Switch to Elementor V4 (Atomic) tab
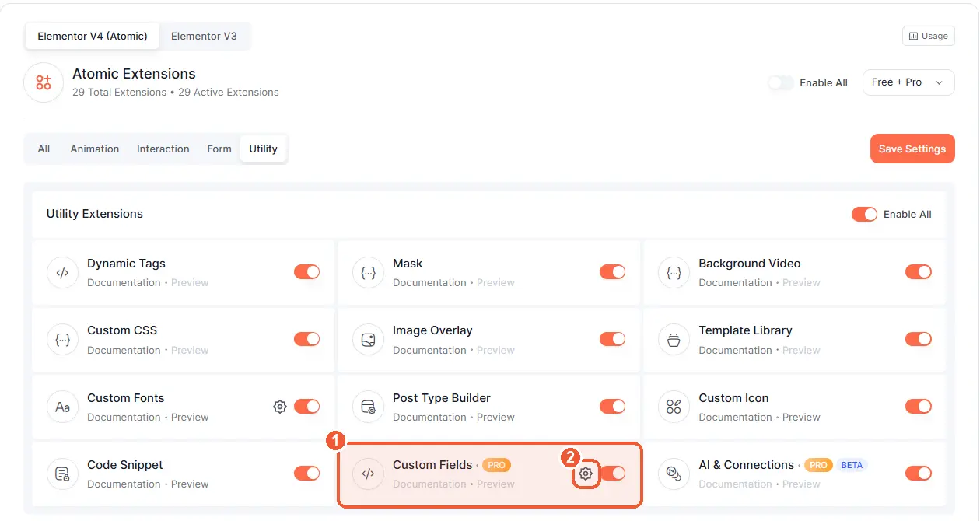 coord(93,36)
